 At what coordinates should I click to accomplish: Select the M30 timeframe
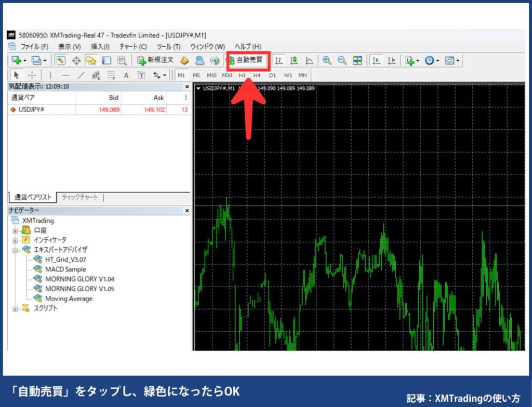[227, 75]
